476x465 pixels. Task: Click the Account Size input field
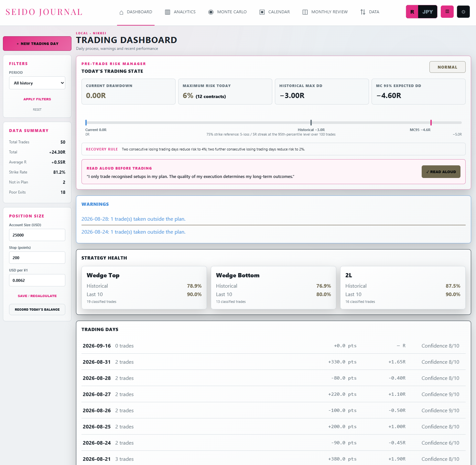pyautogui.click(x=37, y=235)
